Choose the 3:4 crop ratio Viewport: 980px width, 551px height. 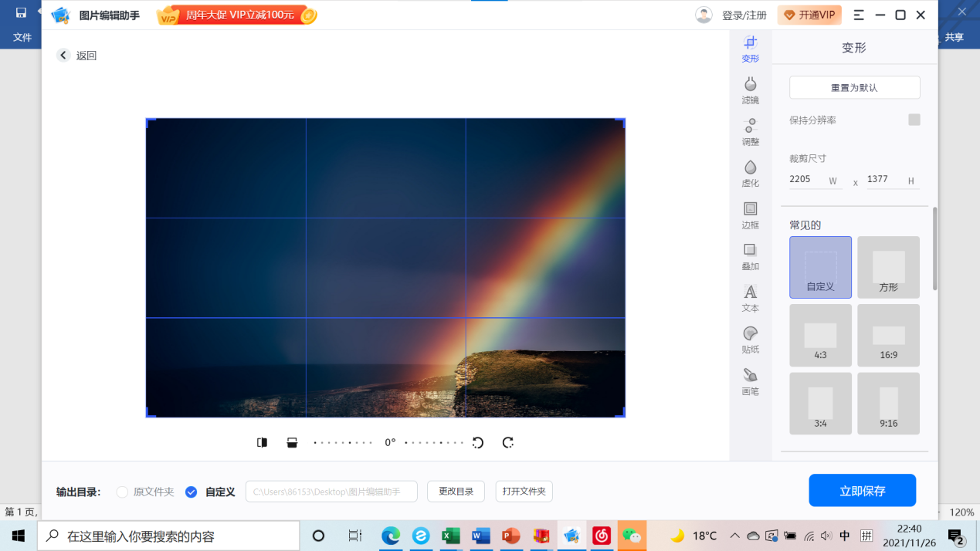pos(820,404)
